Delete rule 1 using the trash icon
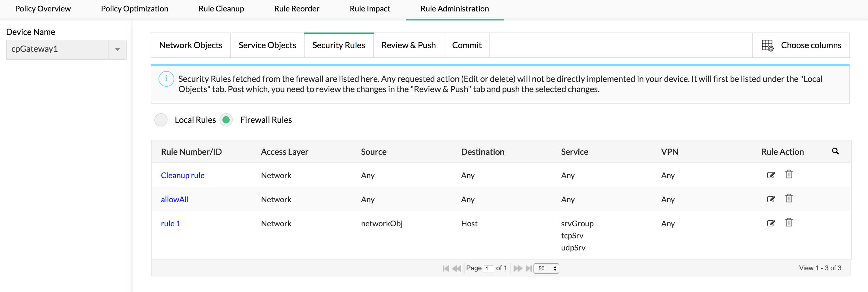This screenshot has width=868, height=292. pos(789,222)
